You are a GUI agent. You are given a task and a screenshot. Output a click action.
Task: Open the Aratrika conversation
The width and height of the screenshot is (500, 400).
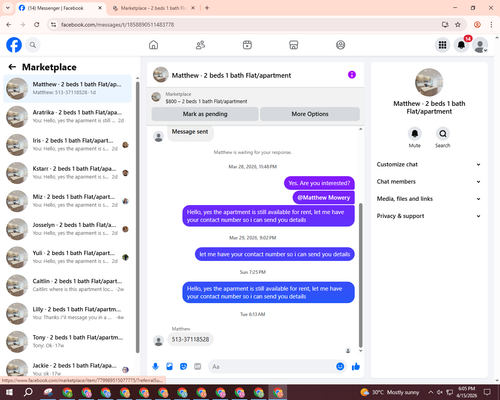click(x=67, y=117)
